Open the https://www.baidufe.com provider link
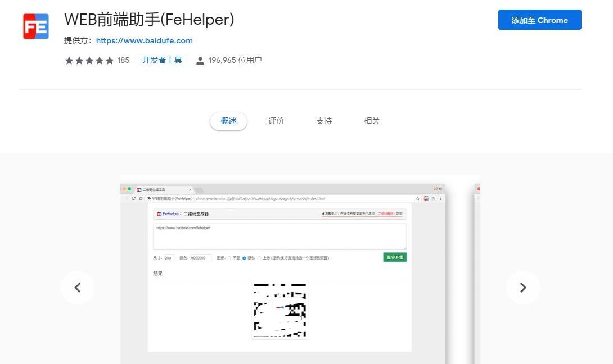Screen dimensions: 613x364 click(x=145, y=40)
